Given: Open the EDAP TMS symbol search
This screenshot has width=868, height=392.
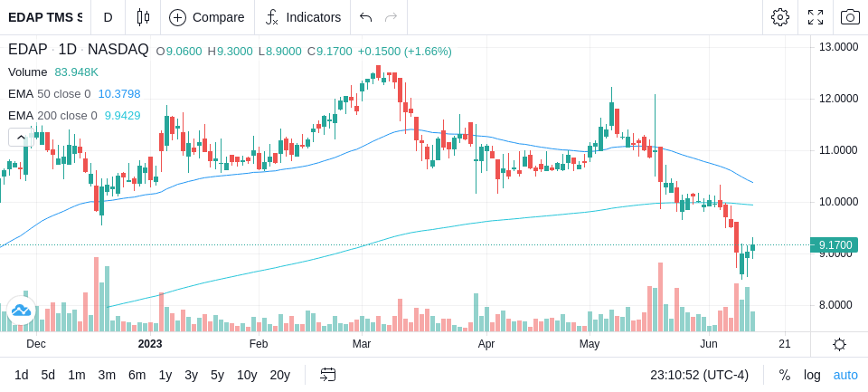Looking at the screenshot, I should [x=45, y=17].
